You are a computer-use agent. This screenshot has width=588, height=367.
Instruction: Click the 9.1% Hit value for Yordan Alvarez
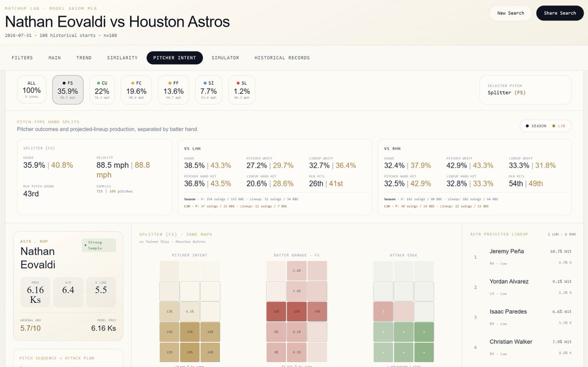point(562,282)
